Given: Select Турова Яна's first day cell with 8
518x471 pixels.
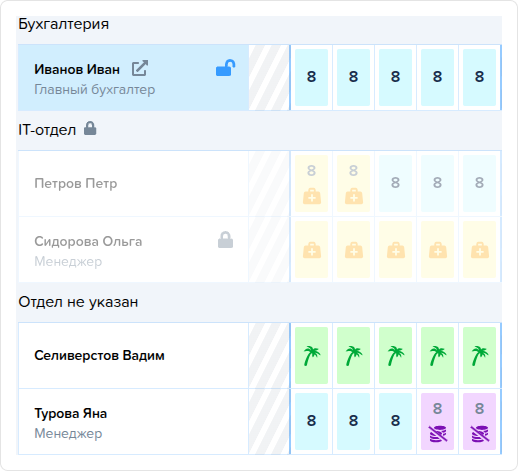Looking at the screenshot, I should 311,421.
